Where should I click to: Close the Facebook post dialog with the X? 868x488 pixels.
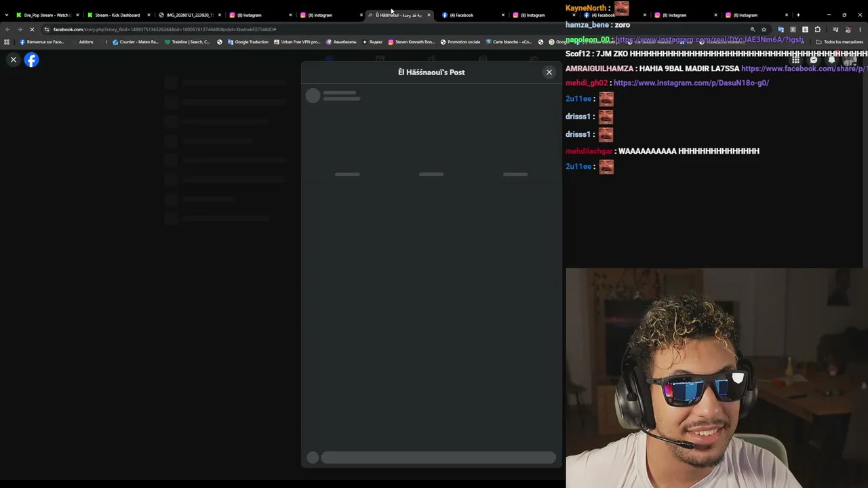point(549,72)
